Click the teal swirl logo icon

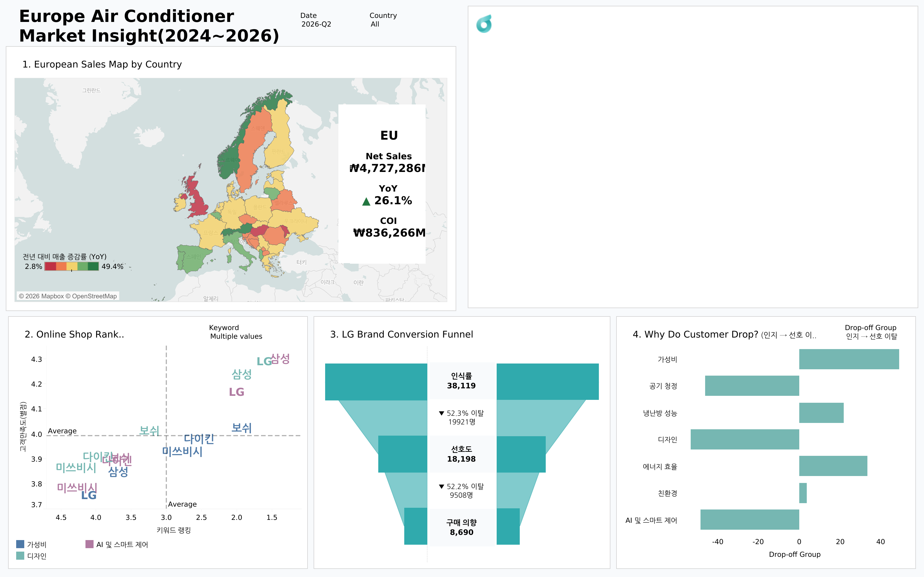484,24
